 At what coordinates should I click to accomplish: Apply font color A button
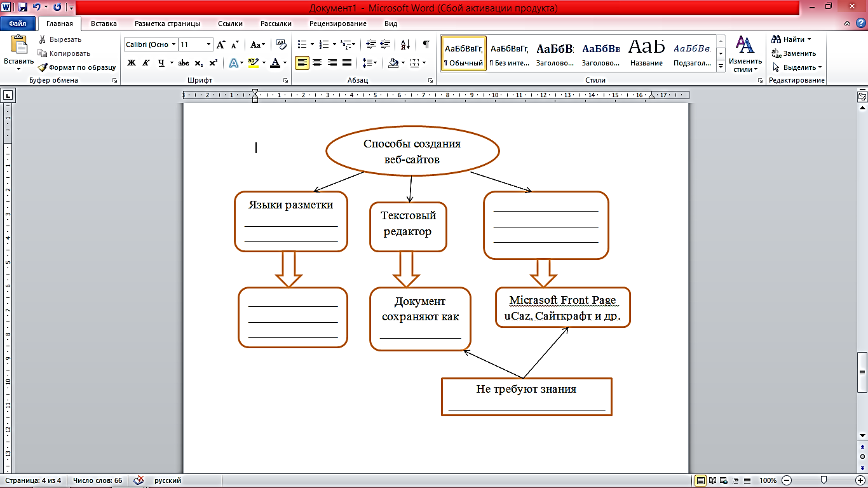275,62
